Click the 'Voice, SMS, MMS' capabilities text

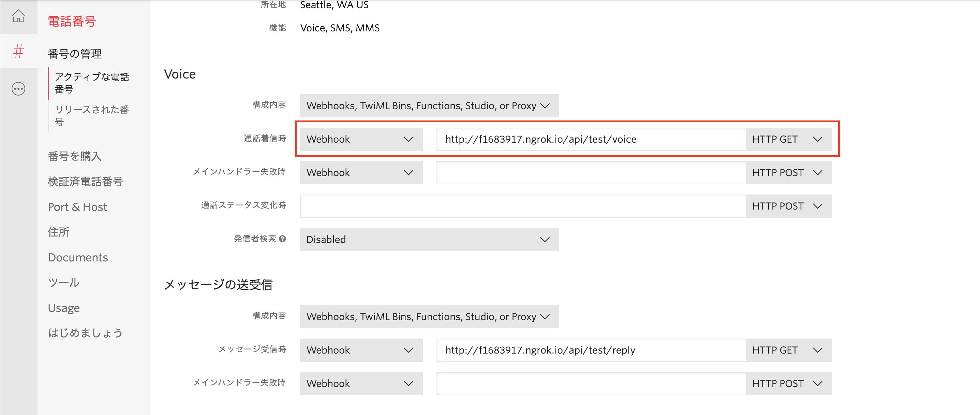click(x=340, y=28)
